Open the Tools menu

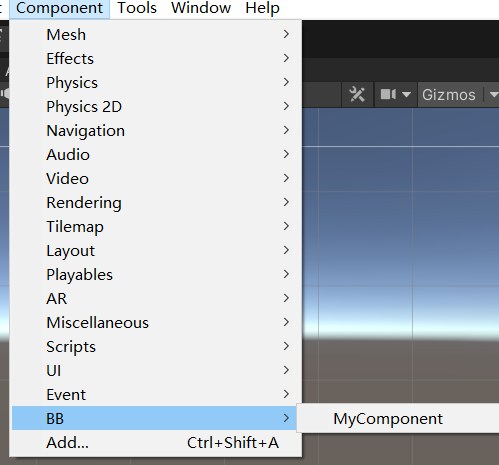pos(137,8)
